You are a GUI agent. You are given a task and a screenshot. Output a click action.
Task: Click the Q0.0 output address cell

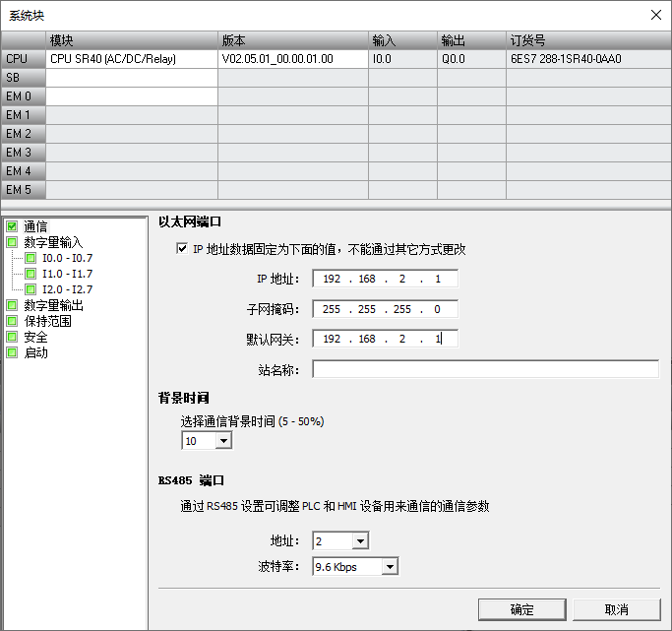coord(472,59)
